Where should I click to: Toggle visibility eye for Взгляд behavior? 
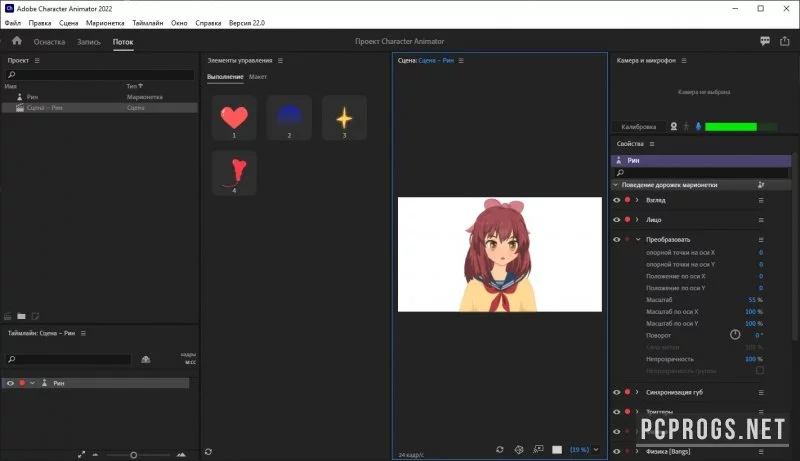(616, 200)
